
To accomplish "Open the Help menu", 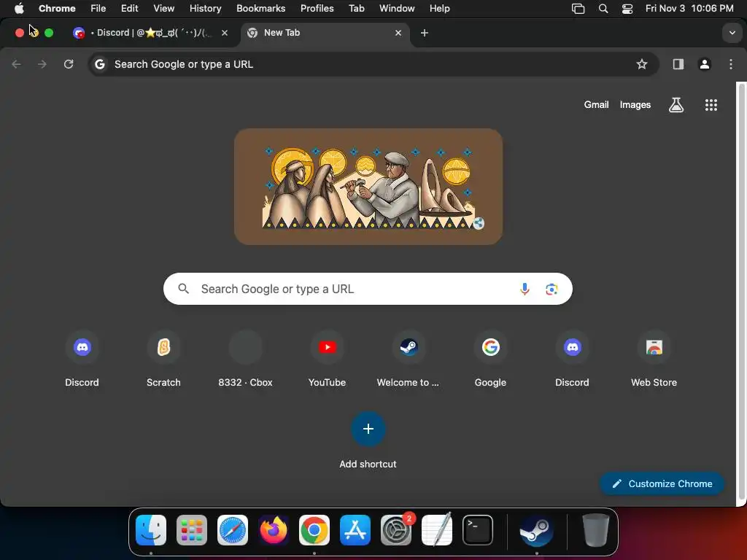I will tap(439, 9).
